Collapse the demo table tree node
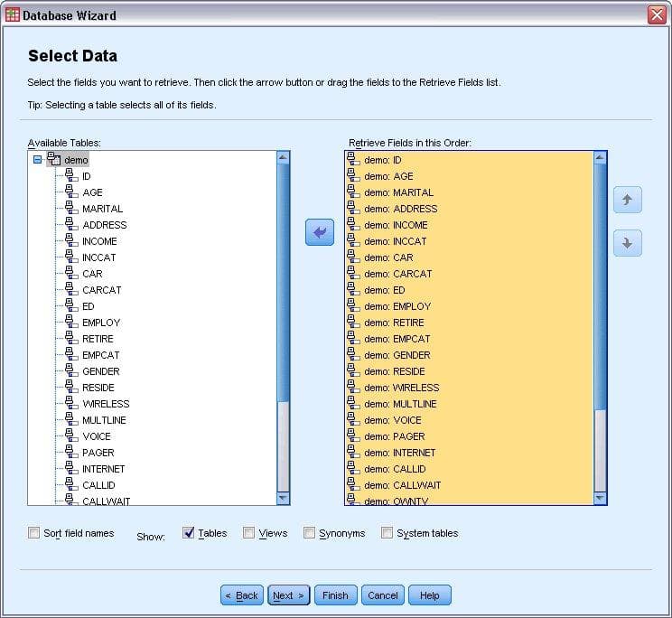 38,160
